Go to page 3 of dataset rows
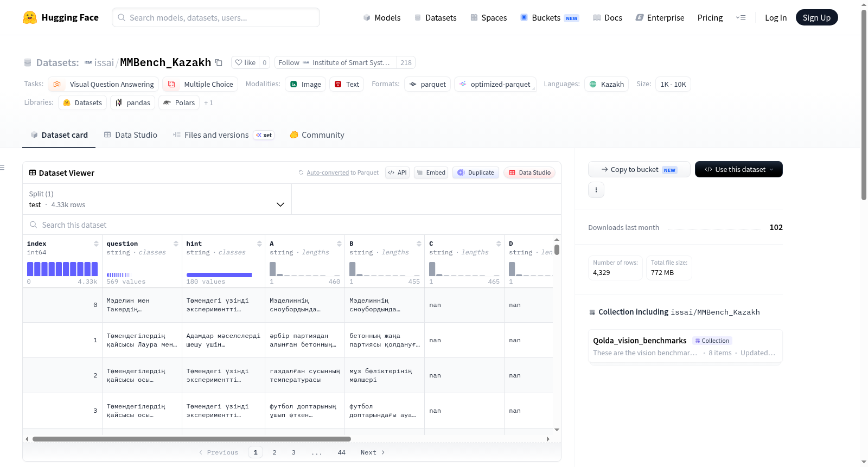Image resolution: width=868 pixels, height=467 pixels. coord(293,452)
